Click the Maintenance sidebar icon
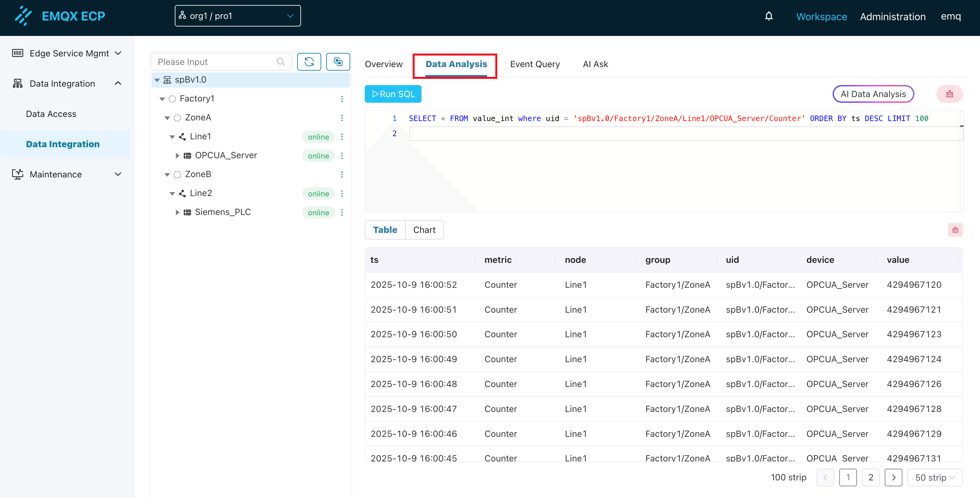 click(17, 174)
